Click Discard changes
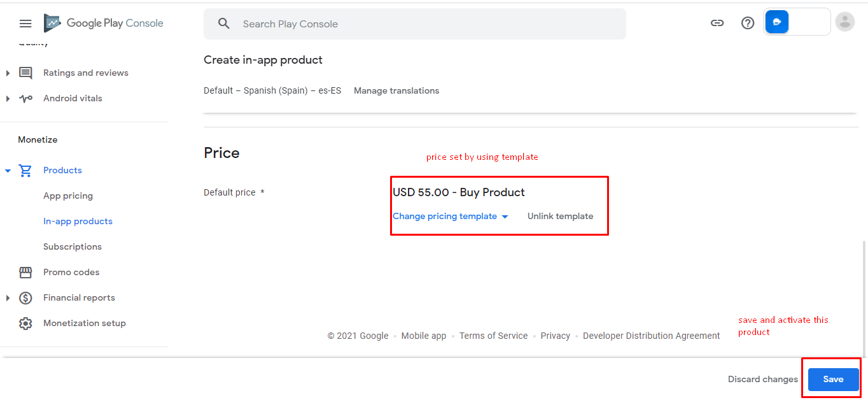This screenshot has width=868, height=400. tap(762, 380)
